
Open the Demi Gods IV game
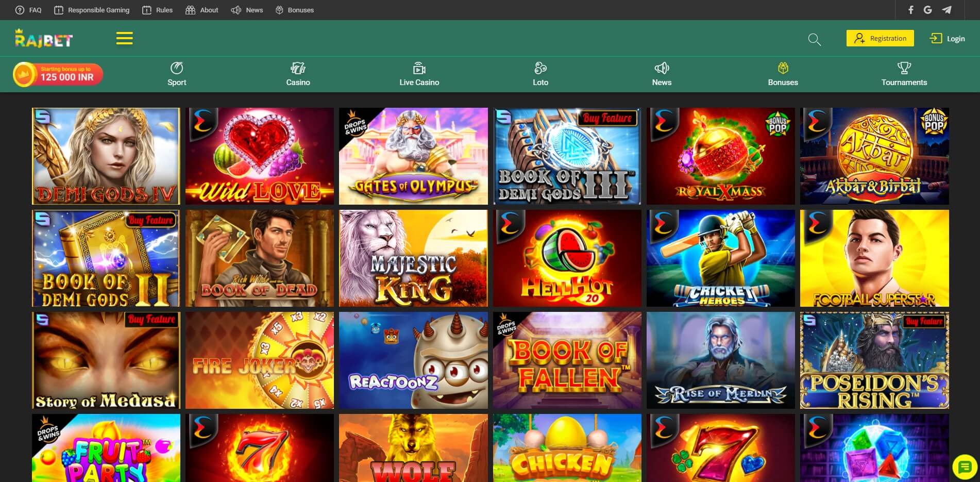106,156
